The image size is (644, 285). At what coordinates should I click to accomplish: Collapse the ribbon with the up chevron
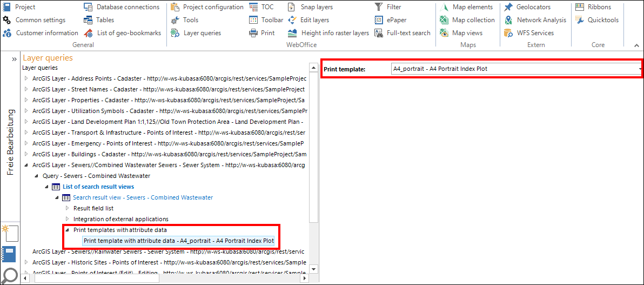tap(636, 45)
